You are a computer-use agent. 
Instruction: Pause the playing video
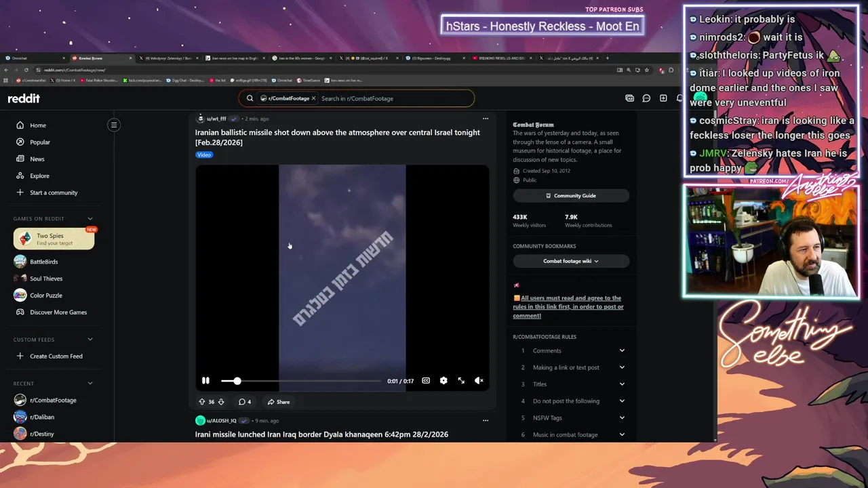(205, 381)
